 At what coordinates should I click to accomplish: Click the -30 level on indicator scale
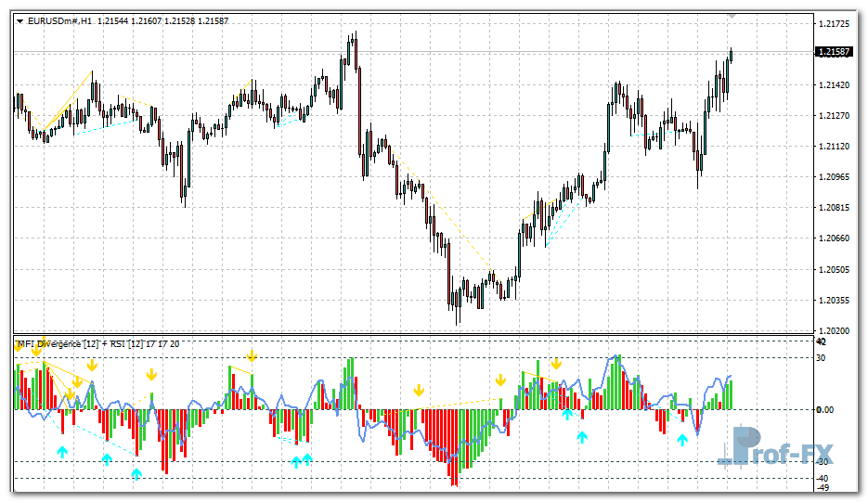pyautogui.click(x=823, y=462)
